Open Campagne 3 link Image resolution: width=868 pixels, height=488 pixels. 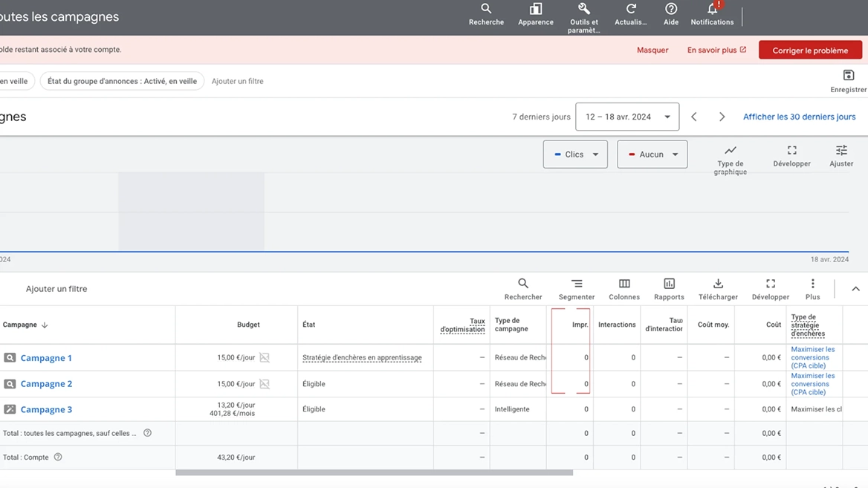point(46,409)
